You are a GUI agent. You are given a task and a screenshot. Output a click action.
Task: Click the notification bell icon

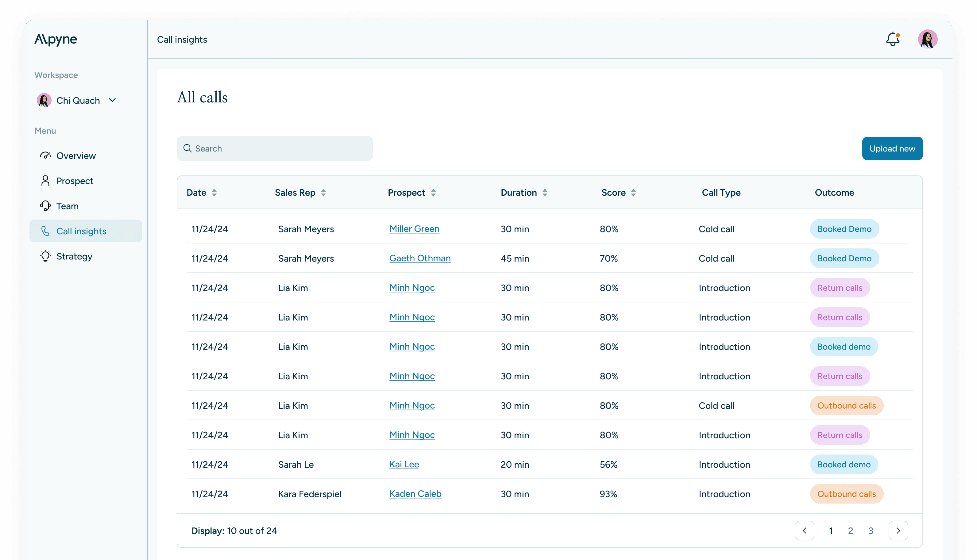point(892,39)
